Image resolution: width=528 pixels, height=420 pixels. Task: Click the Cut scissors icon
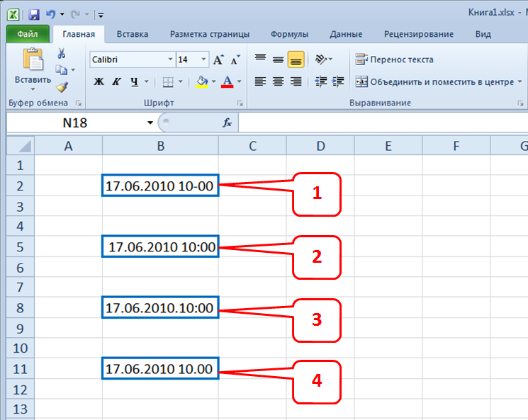(x=62, y=54)
